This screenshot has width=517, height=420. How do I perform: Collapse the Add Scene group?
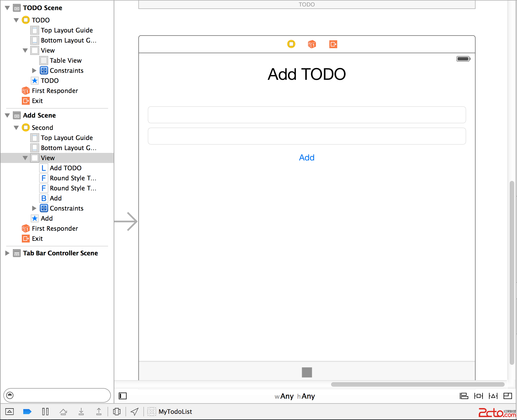pos(7,115)
